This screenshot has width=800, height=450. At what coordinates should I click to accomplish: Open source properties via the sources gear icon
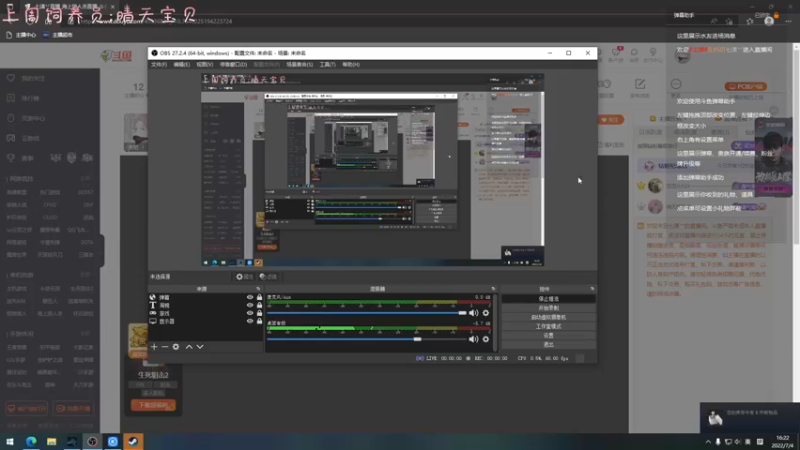pos(176,347)
